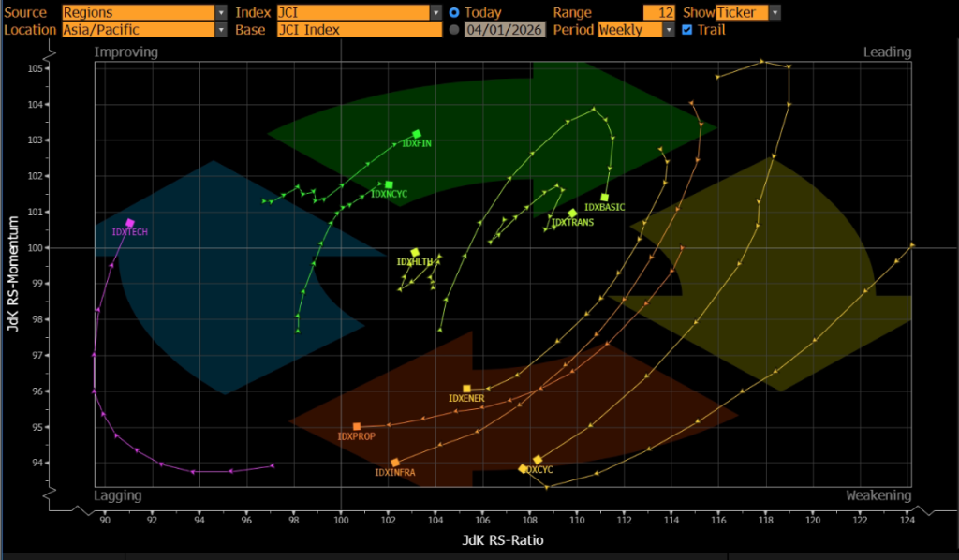Viewport: 959px width, 560px height.
Task: Select the Today radio button
Action: coord(454,13)
